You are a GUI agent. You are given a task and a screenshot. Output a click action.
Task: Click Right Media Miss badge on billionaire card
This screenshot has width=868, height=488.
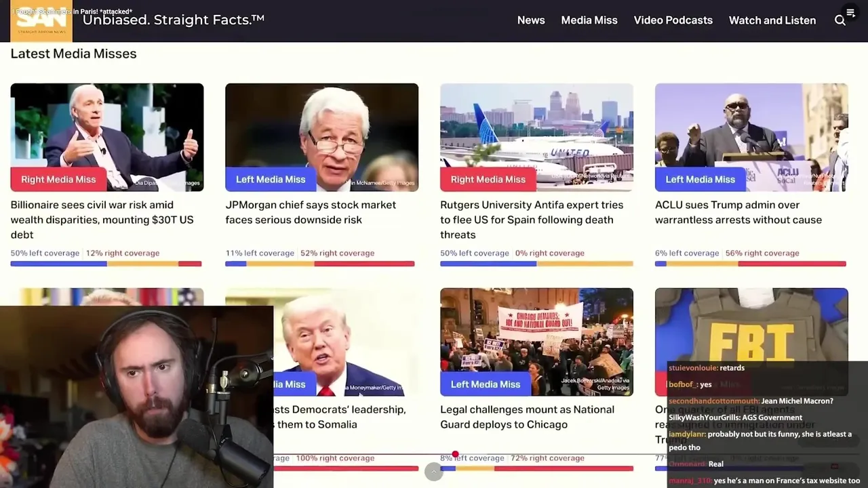pyautogui.click(x=58, y=180)
